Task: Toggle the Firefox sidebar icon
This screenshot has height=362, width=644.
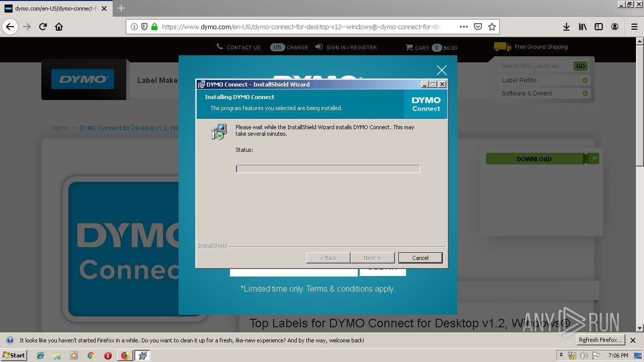Action: [599, 27]
